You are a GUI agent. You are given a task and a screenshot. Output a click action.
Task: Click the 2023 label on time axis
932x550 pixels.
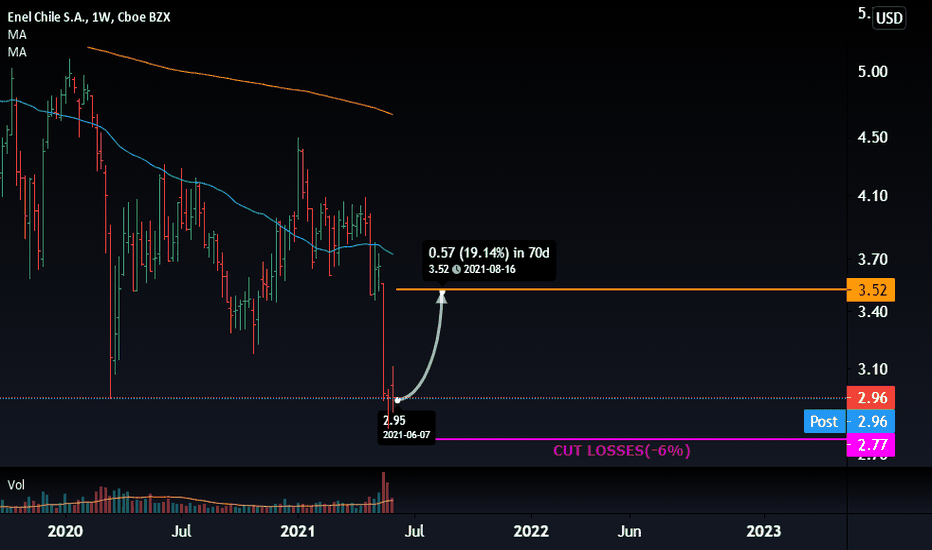[764, 531]
